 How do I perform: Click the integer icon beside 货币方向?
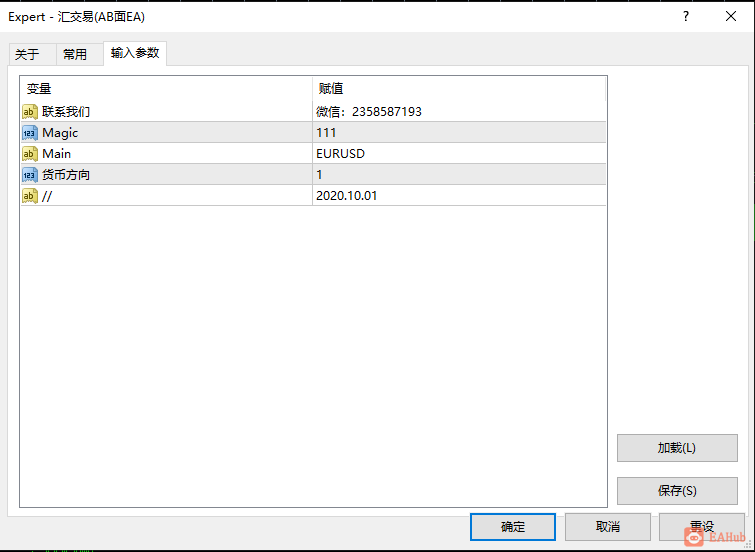30,175
